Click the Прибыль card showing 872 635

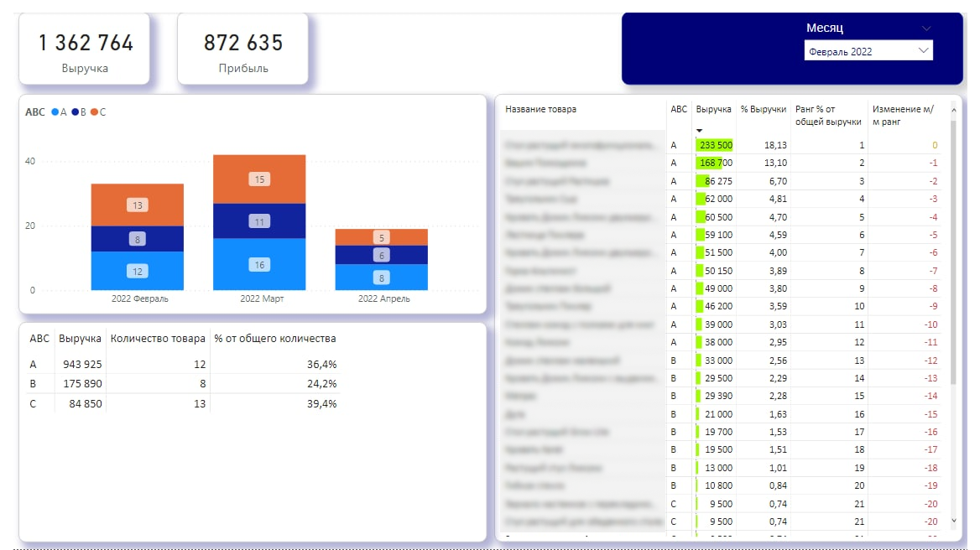[x=243, y=49]
